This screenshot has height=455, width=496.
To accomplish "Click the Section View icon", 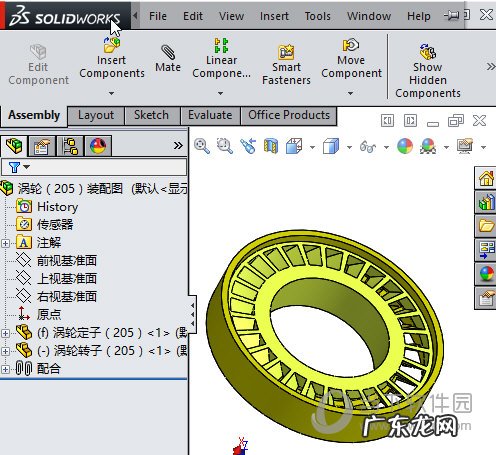I will [x=271, y=146].
